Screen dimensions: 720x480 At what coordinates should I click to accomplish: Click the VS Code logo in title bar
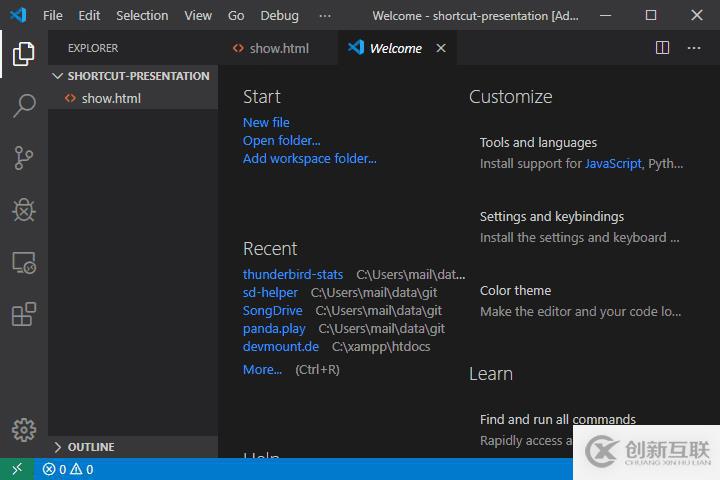pyautogui.click(x=18, y=15)
